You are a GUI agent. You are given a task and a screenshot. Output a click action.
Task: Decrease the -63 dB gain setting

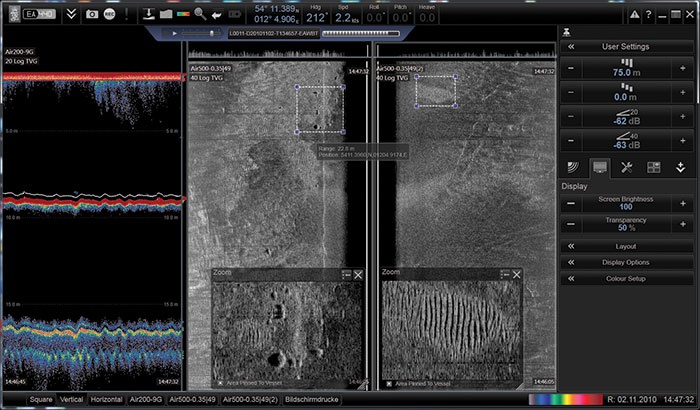[571, 141]
